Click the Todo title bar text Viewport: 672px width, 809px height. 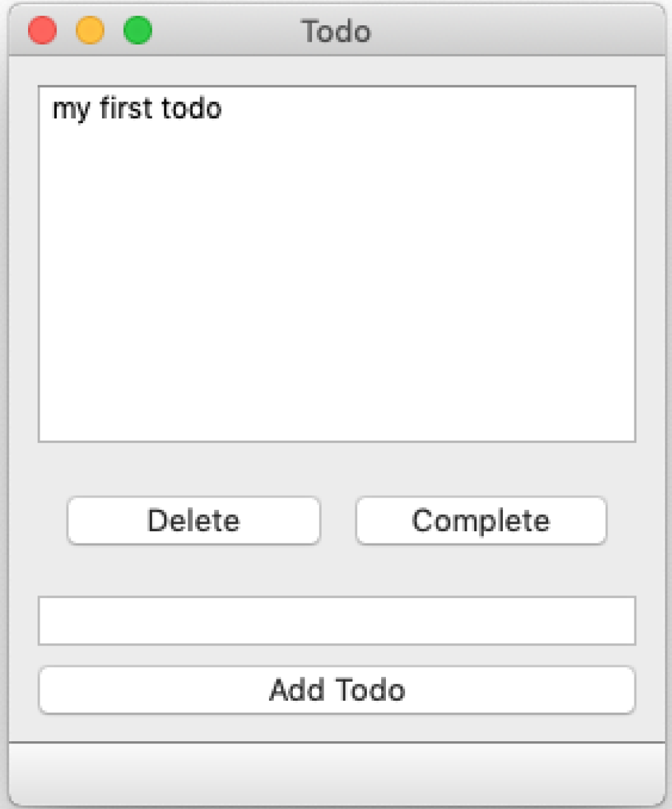coord(336,31)
